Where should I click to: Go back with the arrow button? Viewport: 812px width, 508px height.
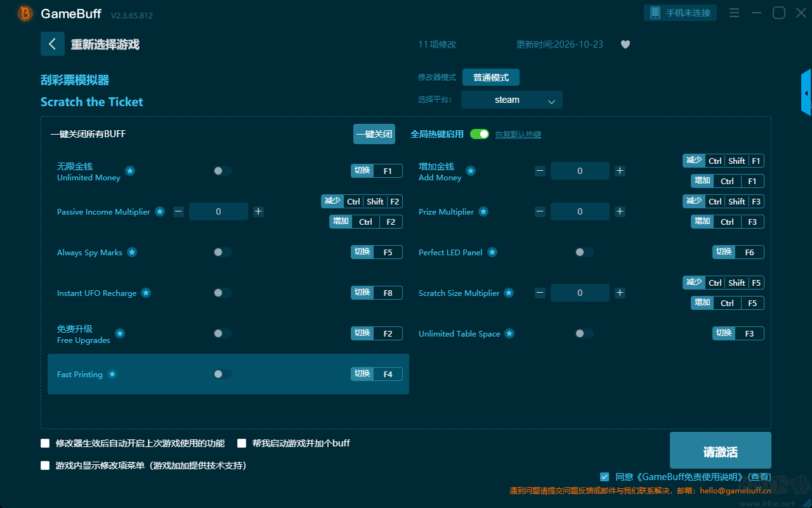pyautogui.click(x=53, y=44)
